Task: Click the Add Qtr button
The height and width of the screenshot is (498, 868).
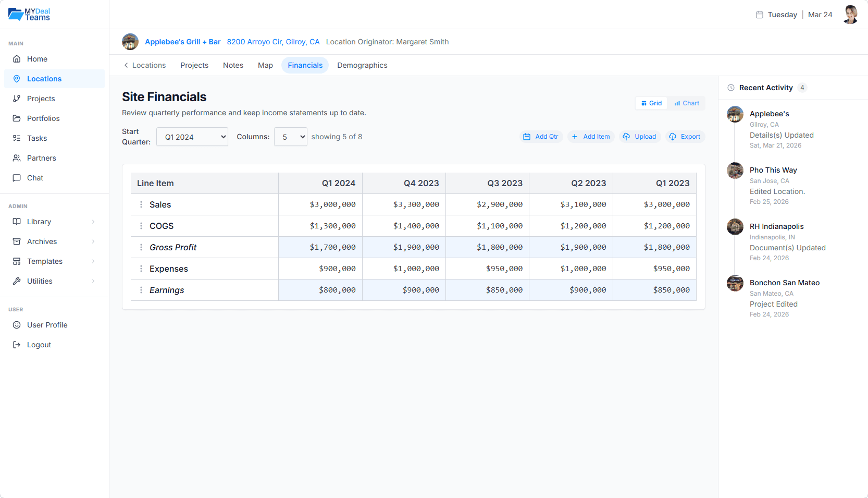Action: pyautogui.click(x=541, y=137)
